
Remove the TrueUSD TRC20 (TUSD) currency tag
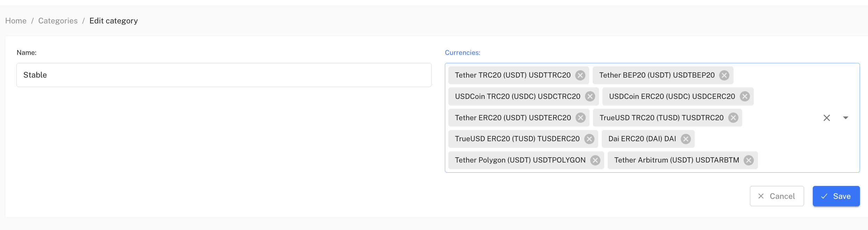[733, 118]
